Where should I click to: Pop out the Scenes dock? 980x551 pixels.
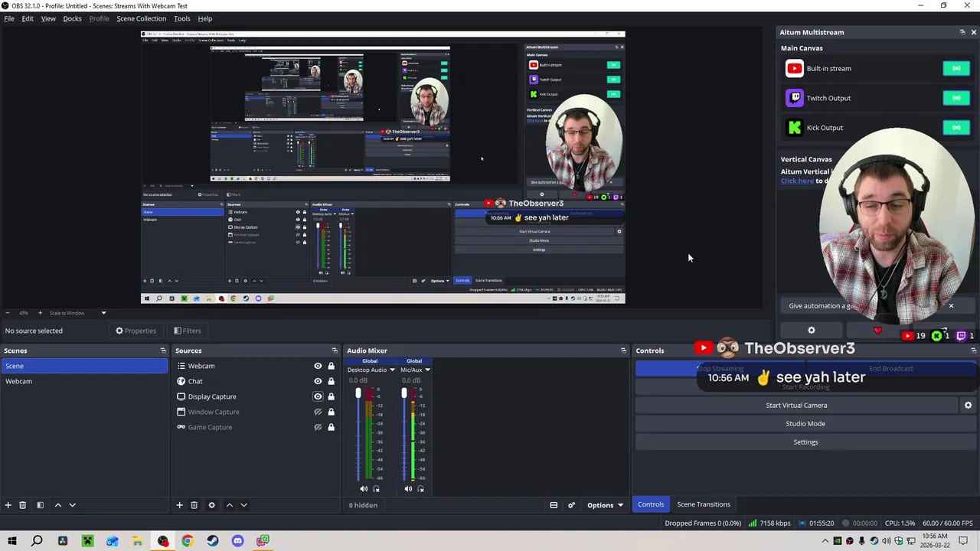(163, 350)
